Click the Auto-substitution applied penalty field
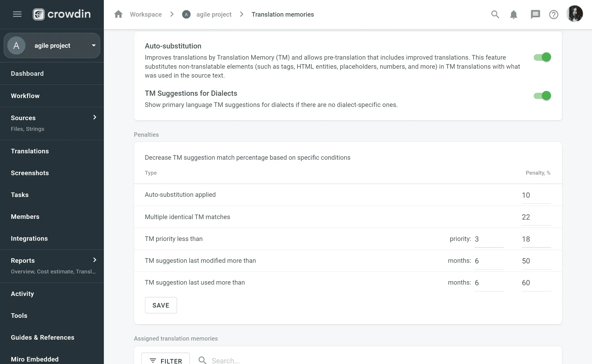 tap(536, 195)
